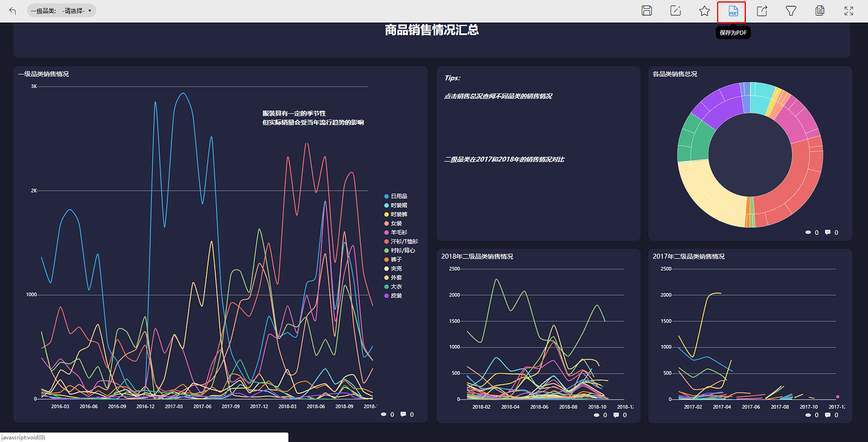Viewport: 868px width, 442px height.
Task: Click the Tips: heading text
Action: (x=452, y=78)
